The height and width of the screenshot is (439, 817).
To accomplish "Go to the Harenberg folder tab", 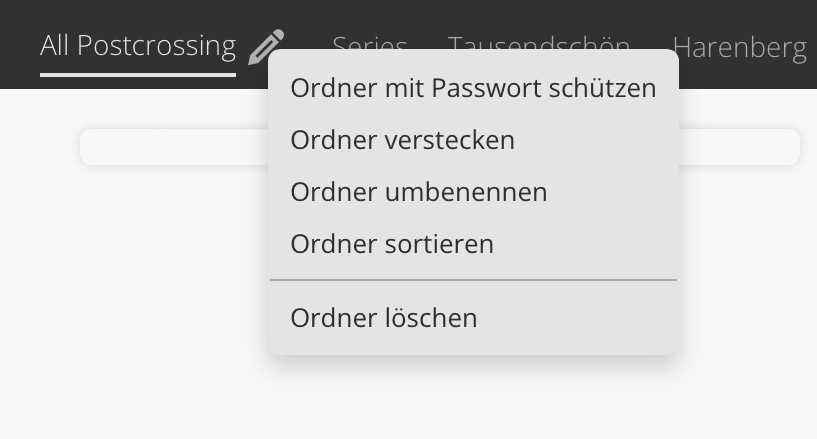I will [x=739, y=47].
